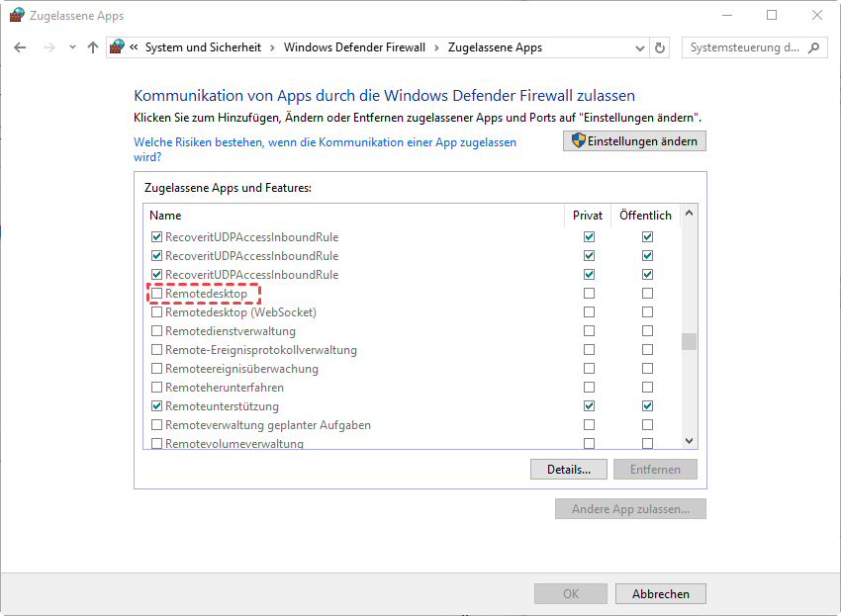
Task: Show hidden breadcrumb levels double chevron
Action: [135, 47]
